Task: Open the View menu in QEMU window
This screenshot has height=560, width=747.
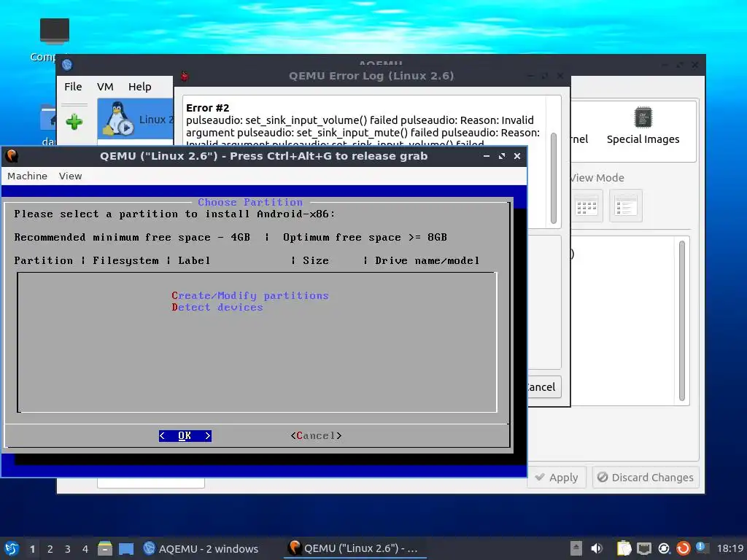Action: (x=71, y=176)
